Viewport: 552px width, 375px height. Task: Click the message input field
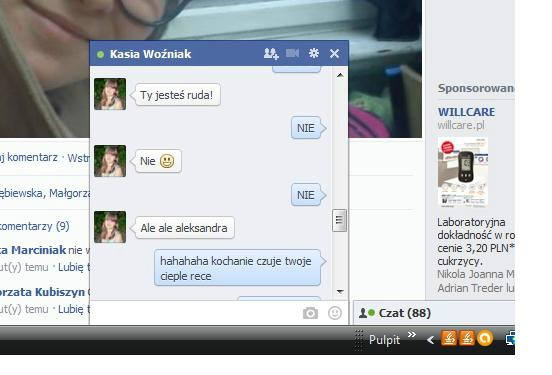pos(196,313)
